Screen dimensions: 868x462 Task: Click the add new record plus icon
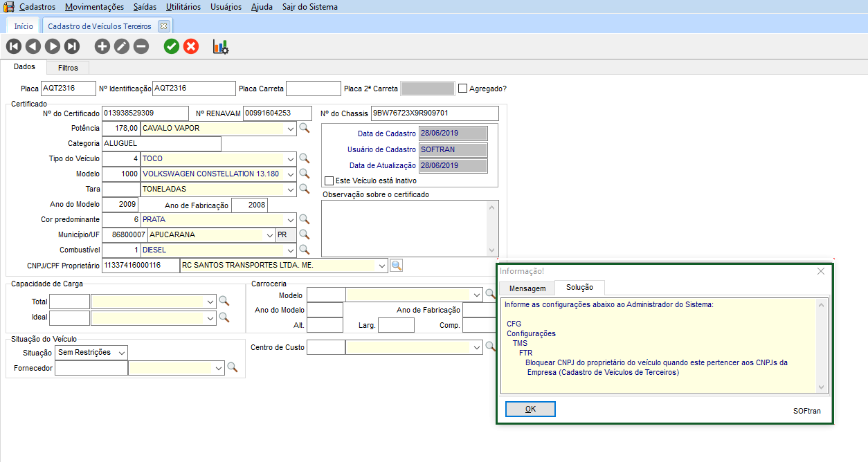[102, 46]
